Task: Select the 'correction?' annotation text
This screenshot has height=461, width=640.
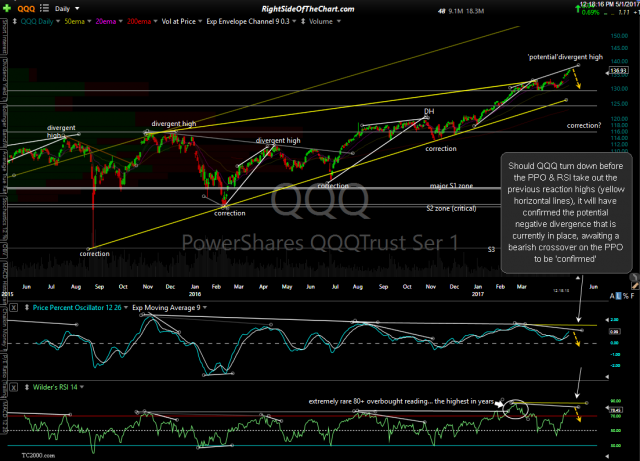Action: pyautogui.click(x=584, y=125)
